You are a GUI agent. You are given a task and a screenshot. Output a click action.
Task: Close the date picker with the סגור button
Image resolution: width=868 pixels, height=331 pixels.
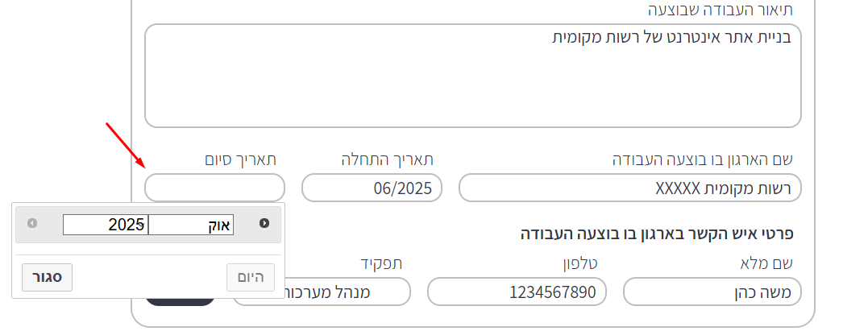pos(47,277)
